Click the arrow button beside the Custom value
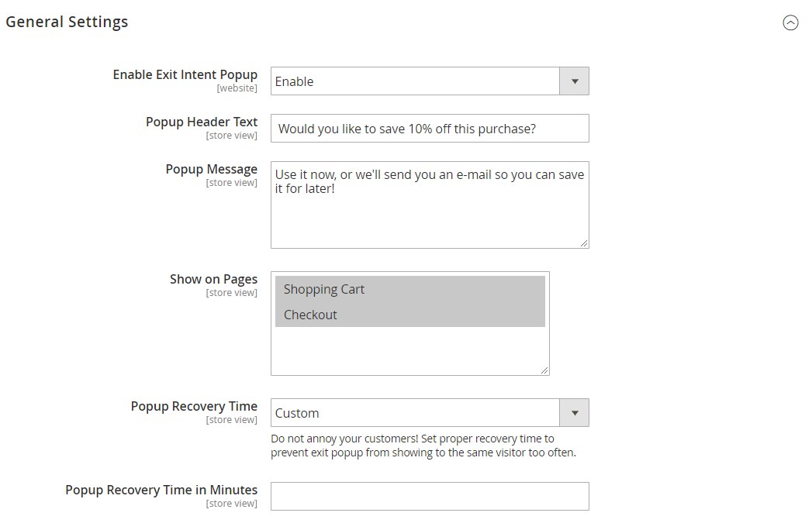This screenshot has height=530, width=812. coord(575,413)
